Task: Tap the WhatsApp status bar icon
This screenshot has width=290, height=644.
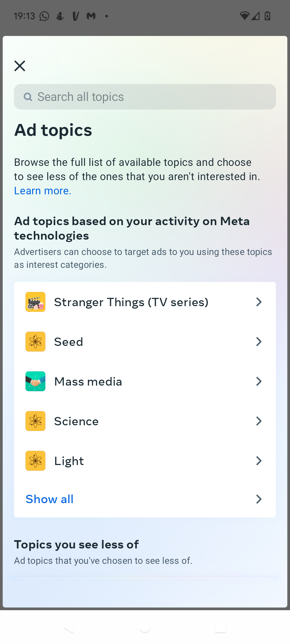Action: [x=44, y=16]
